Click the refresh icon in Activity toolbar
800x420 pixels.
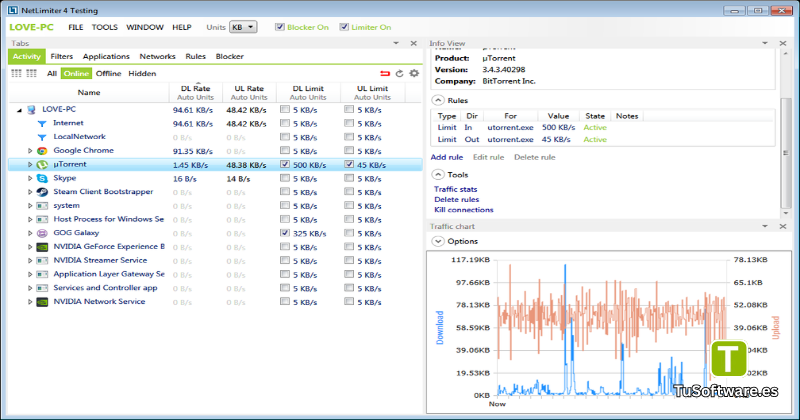tap(399, 73)
